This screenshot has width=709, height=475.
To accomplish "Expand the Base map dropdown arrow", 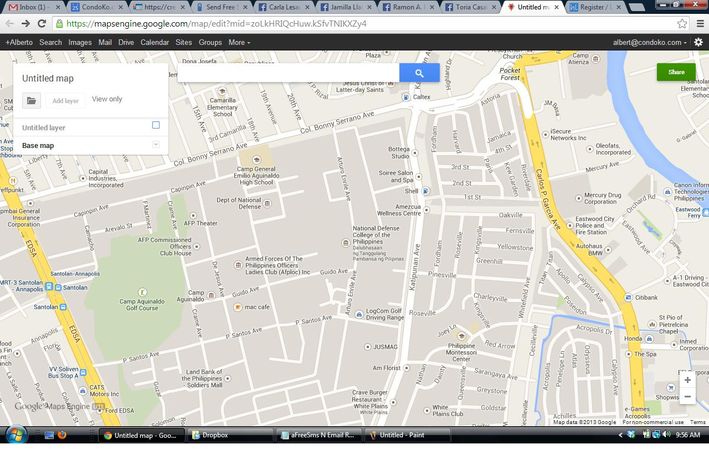I will (156, 144).
